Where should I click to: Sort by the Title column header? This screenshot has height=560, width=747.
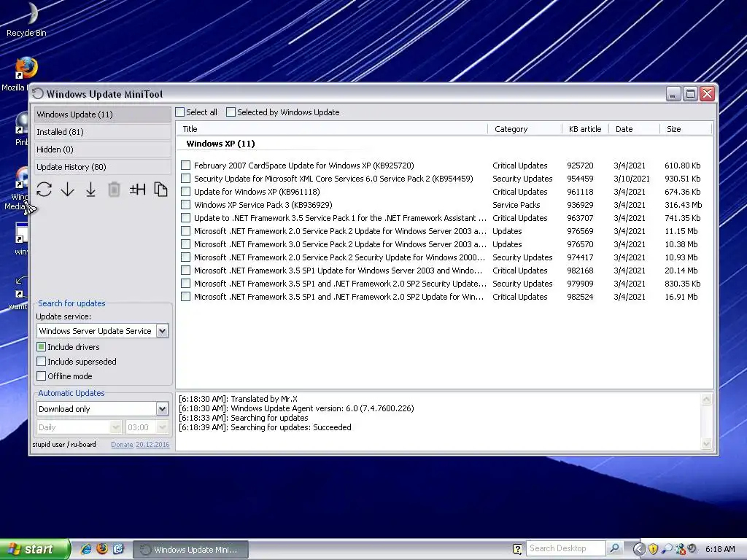(x=333, y=129)
